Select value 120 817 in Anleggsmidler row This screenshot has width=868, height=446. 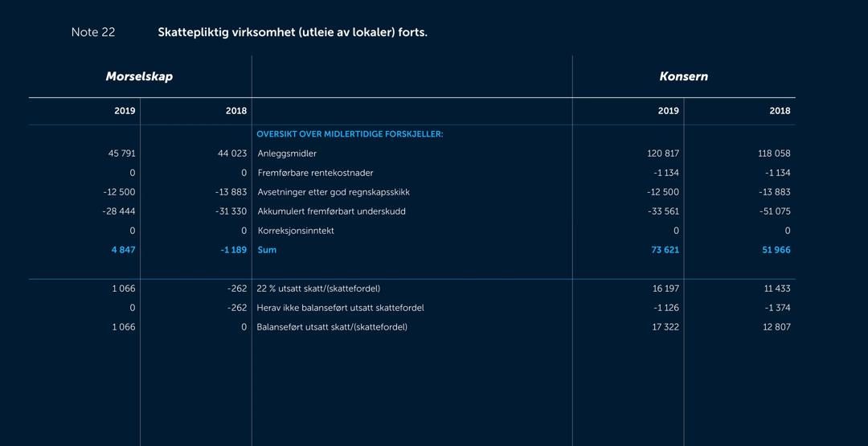(x=663, y=153)
